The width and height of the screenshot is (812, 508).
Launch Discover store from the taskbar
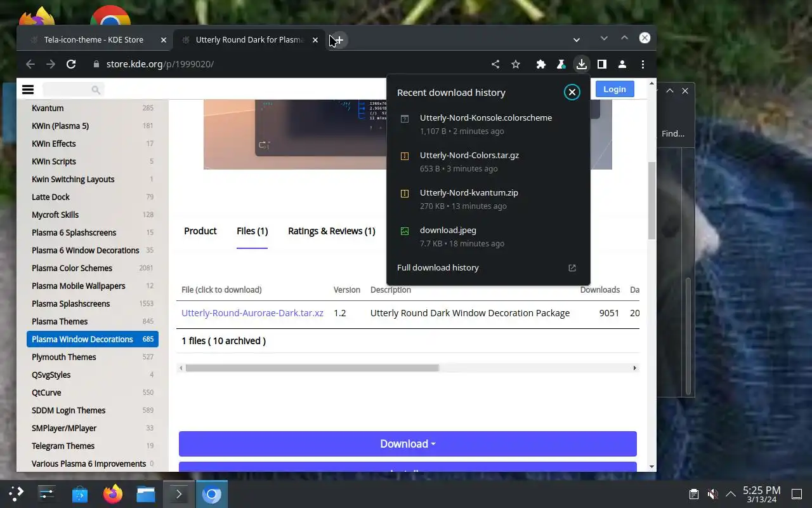click(79, 493)
